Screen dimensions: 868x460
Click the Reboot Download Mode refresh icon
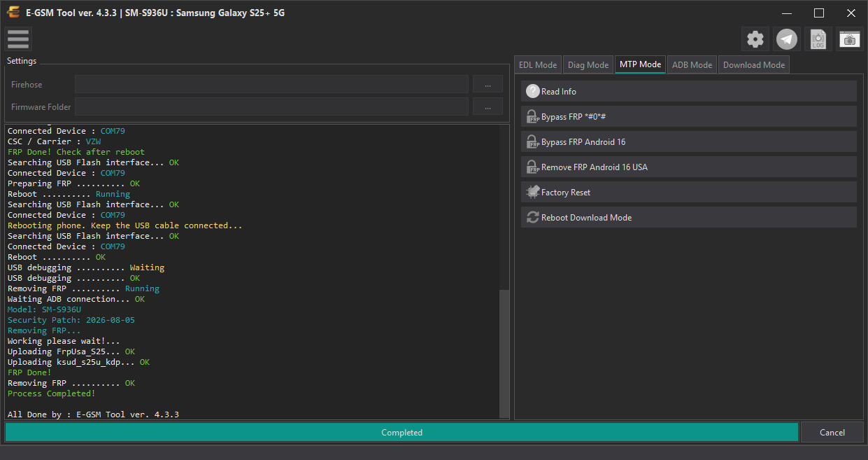533,217
